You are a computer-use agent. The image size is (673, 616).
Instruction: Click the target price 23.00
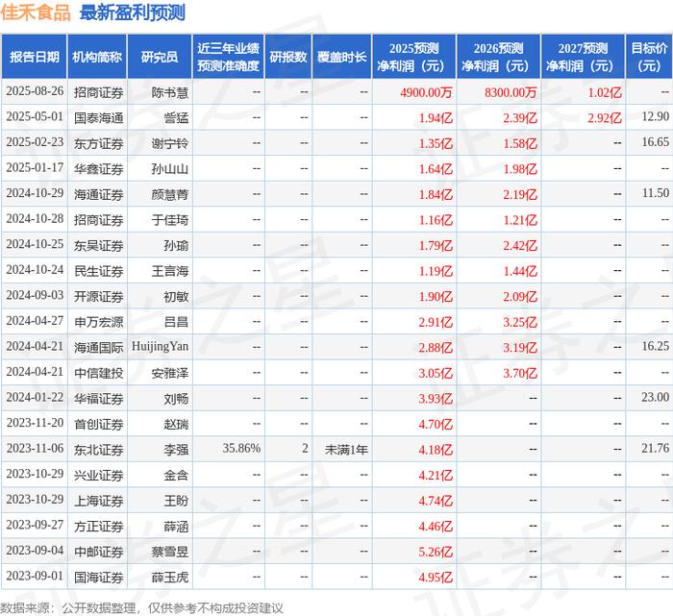(655, 397)
